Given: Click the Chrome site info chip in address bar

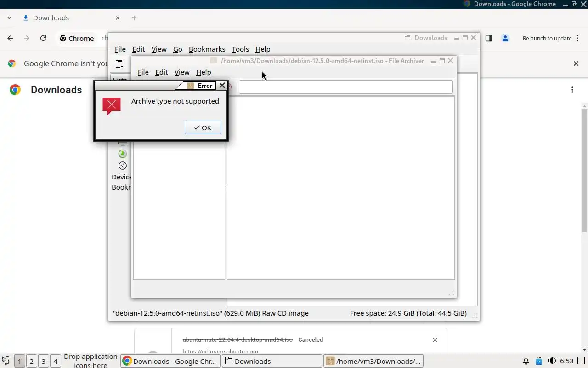Looking at the screenshot, I should 77,38.
